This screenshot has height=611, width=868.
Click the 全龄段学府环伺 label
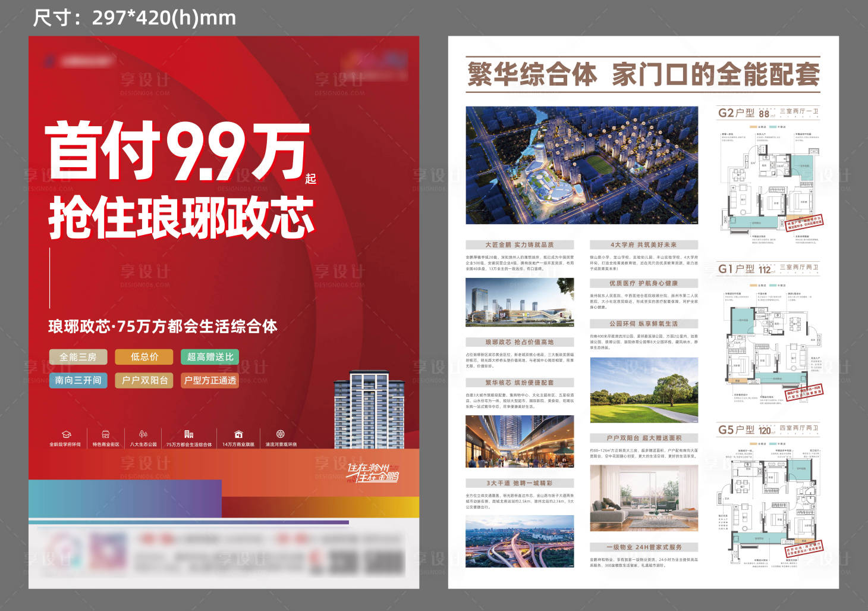pos(65,444)
